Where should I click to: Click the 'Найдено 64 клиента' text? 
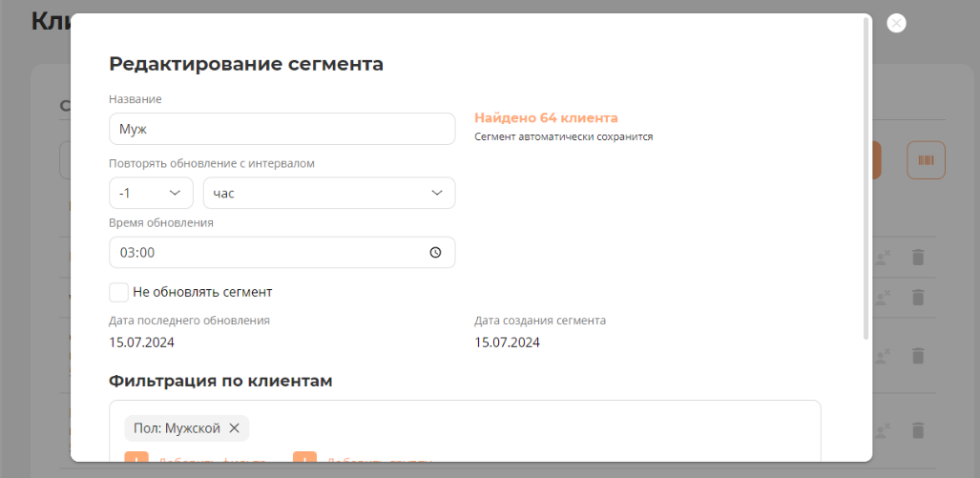pyautogui.click(x=546, y=118)
